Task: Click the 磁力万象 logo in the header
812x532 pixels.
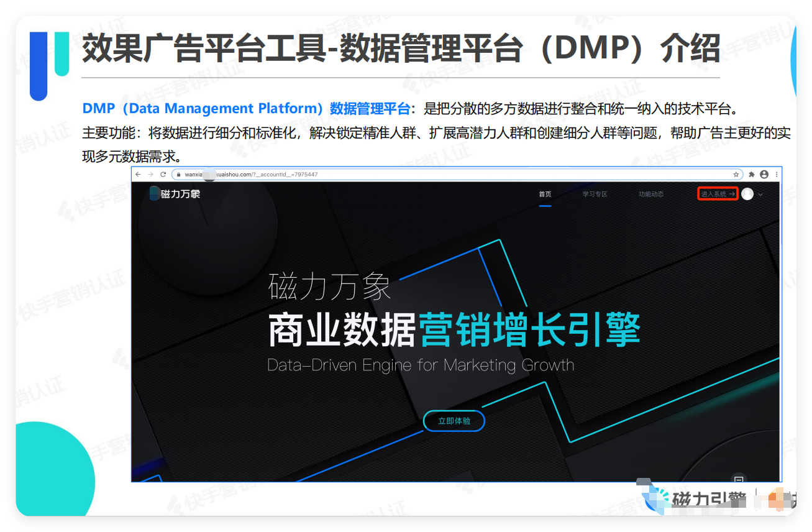Action: 175,194
